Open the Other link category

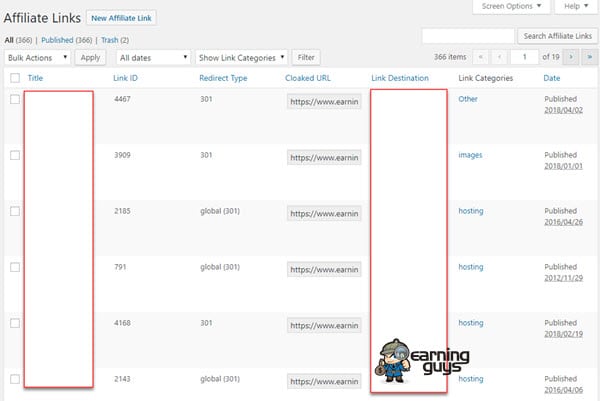468,99
